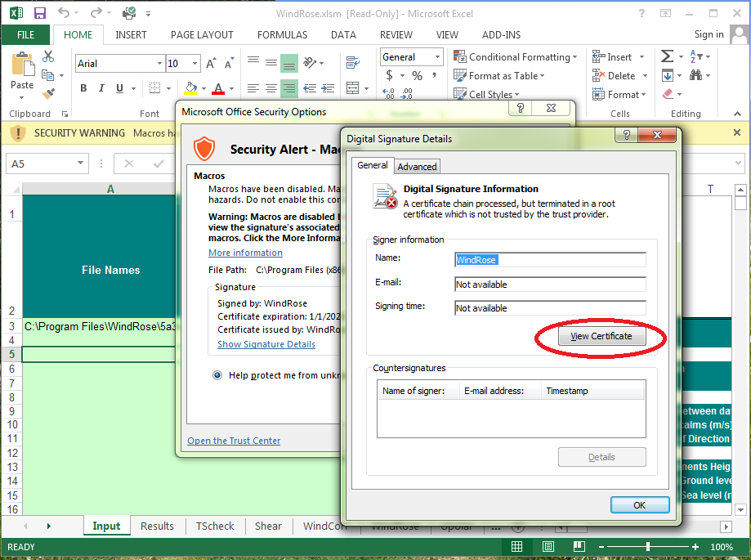751x560 pixels.
Task: Increase decimal places
Action: tap(388, 93)
